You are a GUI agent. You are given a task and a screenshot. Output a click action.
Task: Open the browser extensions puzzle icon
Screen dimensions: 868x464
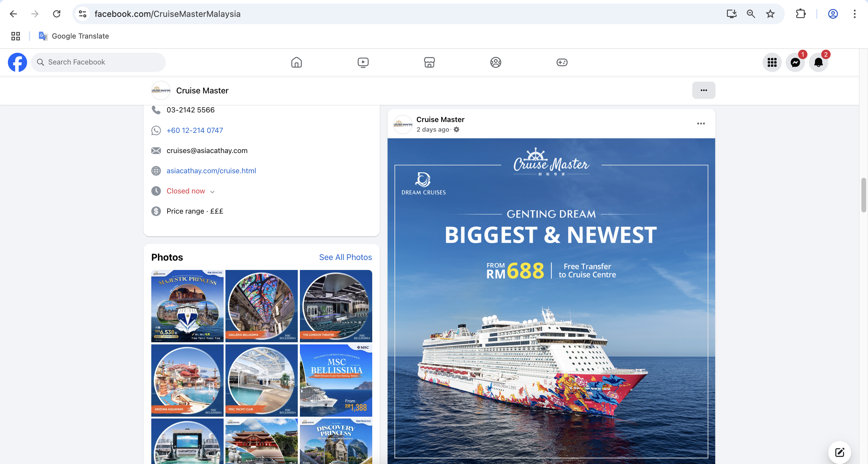coord(800,14)
